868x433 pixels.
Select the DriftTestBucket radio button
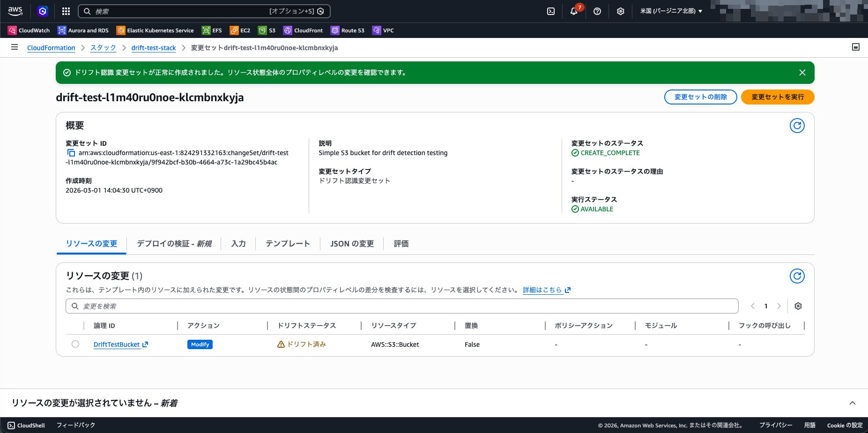tap(75, 344)
